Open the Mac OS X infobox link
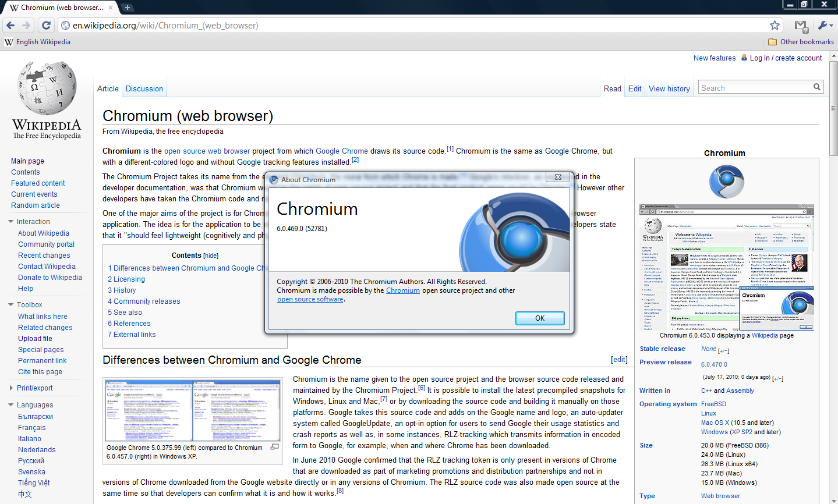The height and width of the screenshot is (504, 838). (x=715, y=423)
